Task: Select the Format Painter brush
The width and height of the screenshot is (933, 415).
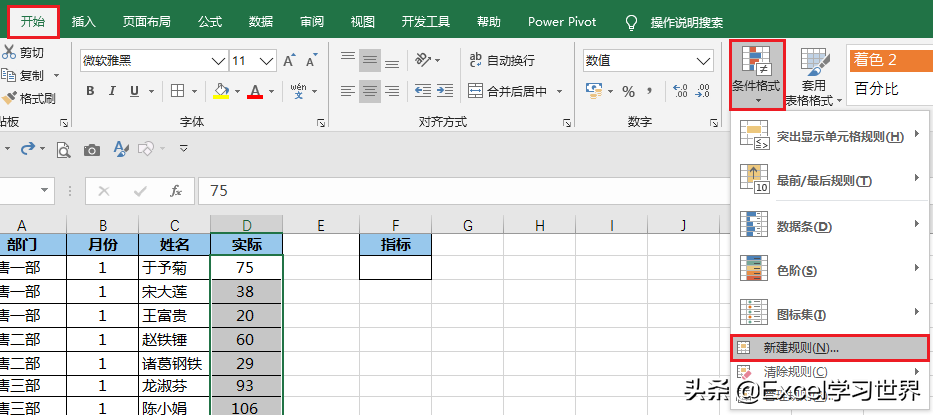Action: [9, 98]
